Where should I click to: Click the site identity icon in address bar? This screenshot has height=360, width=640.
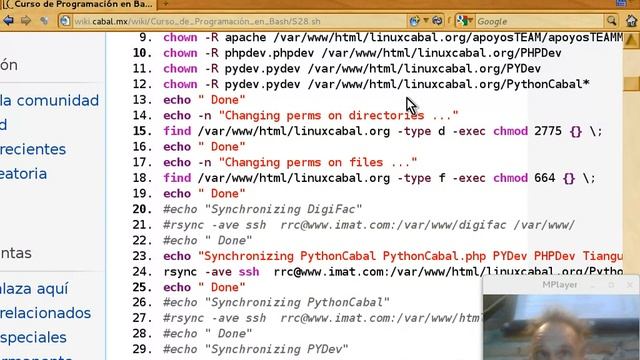65,21
